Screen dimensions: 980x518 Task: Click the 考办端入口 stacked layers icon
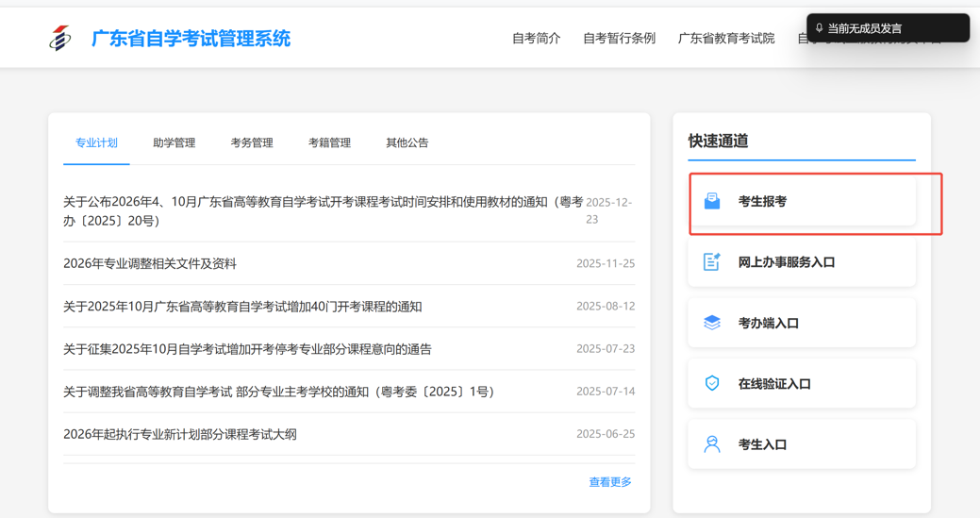pos(712,323)
